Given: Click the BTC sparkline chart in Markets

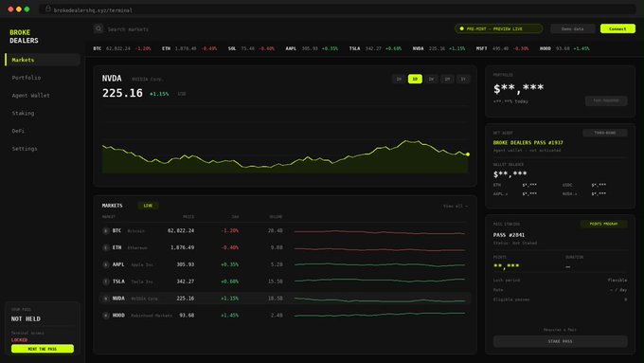Looking at the screenshot, I should click(380, 232).
